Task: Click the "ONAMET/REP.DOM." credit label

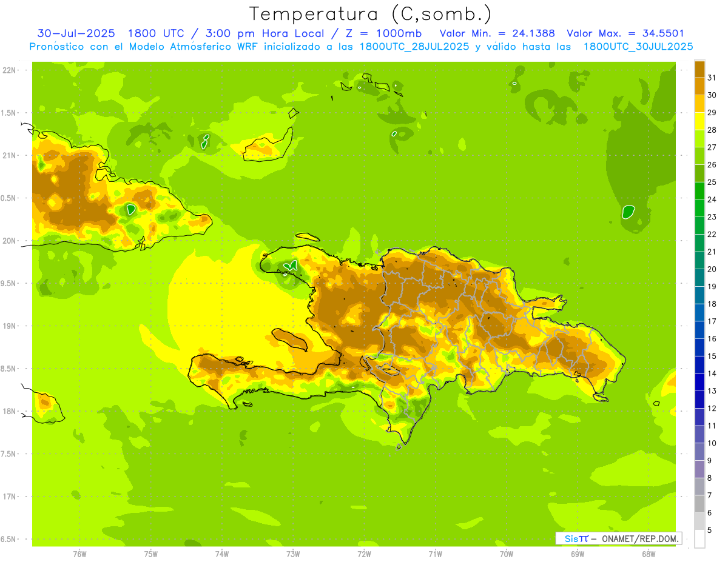Action: tap(640, 538)
